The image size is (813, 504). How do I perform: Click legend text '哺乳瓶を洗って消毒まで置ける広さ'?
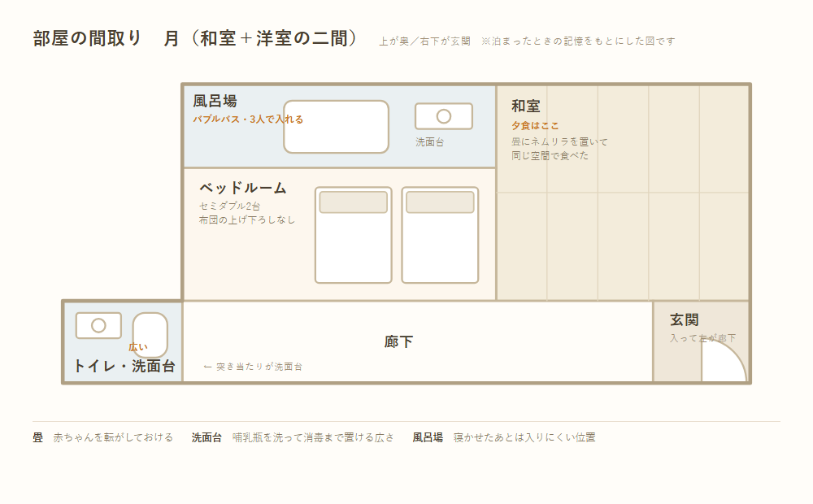pos(313,437)
